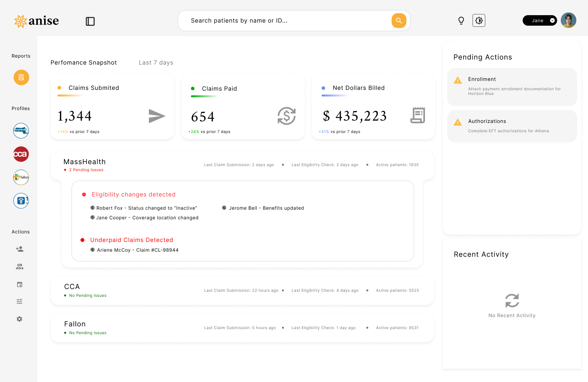Select the Reports icon in the sidebar
Viewport: 588px width, 382px height.
[21, 77]
